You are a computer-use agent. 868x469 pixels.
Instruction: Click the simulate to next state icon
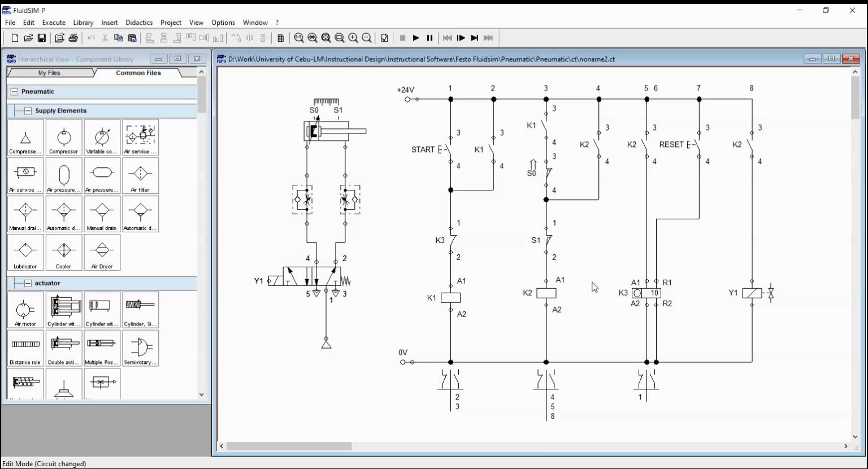click(x=475, y=38)
